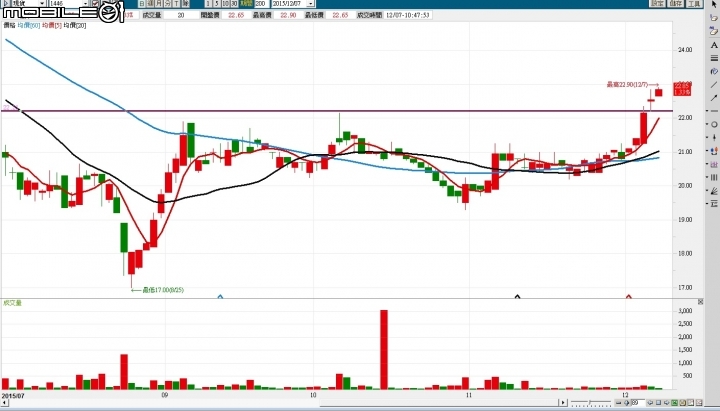
Task: Click the blue event marker on time axis
Action: [x=220, y=297]
